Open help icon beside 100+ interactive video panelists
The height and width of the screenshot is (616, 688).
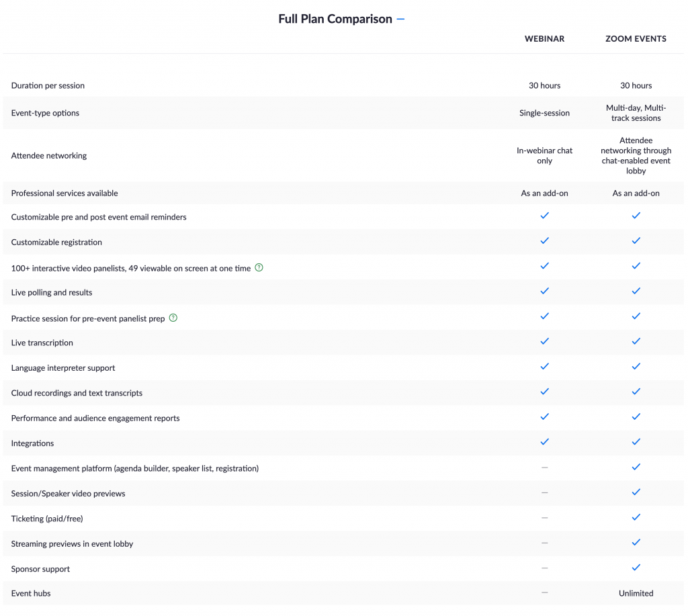pos(259,267)
